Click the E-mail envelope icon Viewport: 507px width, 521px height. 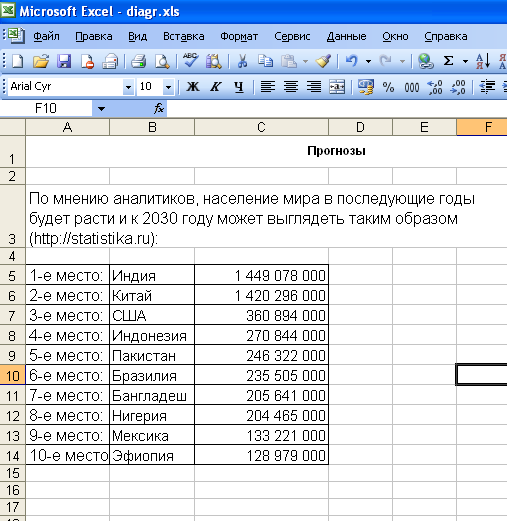110,61
